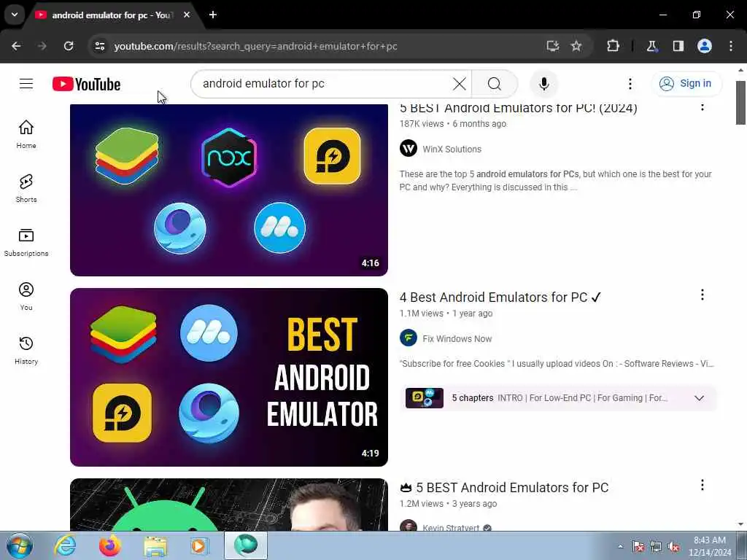Open the Windows Start menu

20,545
